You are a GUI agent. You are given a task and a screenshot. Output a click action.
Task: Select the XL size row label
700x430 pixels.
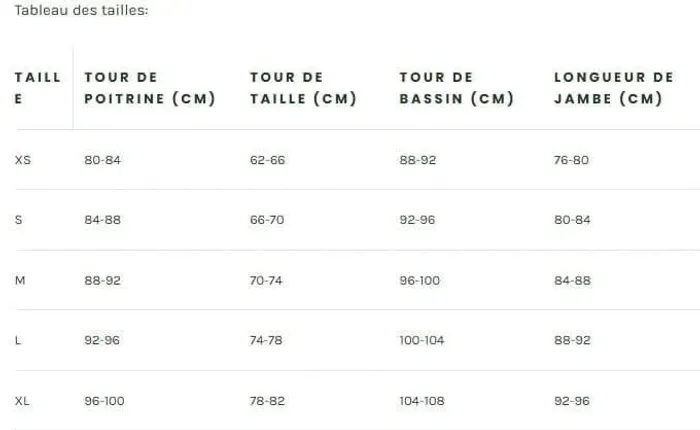click(22, 401)
